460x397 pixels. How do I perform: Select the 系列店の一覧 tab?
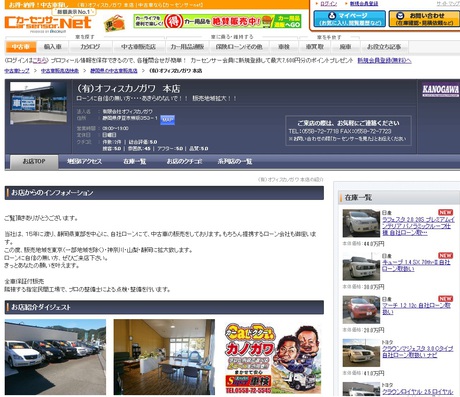235,161
